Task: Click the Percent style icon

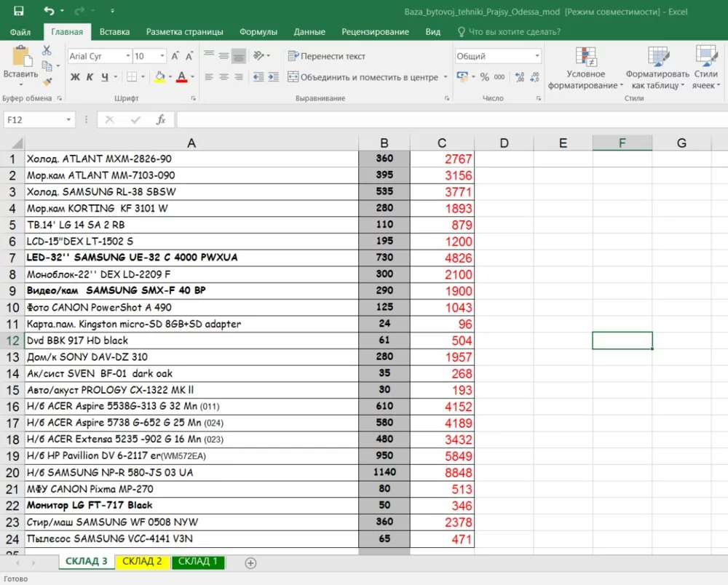Action: (x=485, y=77)
